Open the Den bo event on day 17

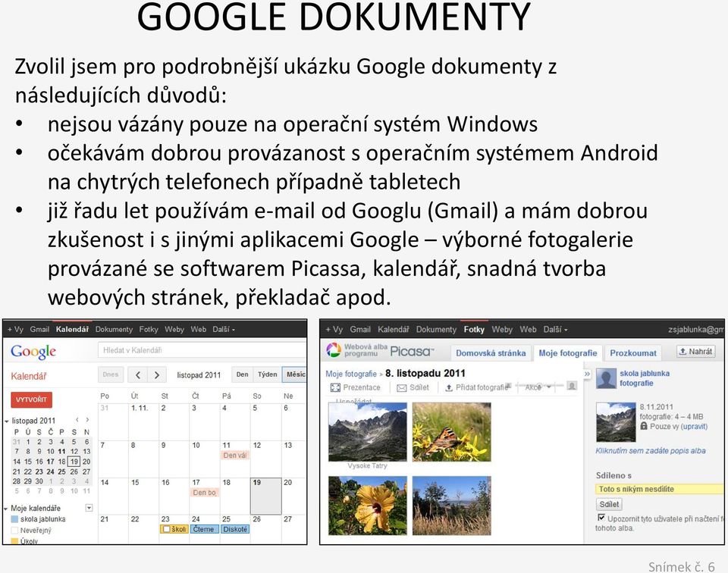point(204,492)
